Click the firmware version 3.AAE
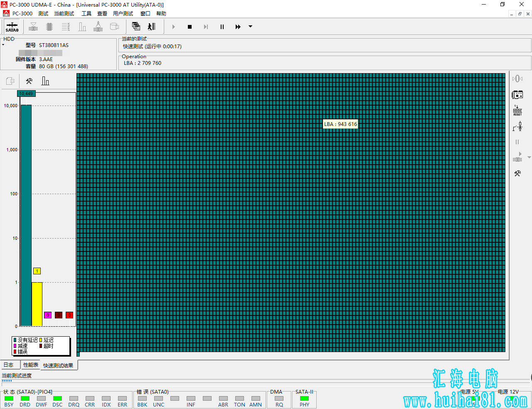Image resolution: width=532 pixels, height=409 pixels. (46, 59)
